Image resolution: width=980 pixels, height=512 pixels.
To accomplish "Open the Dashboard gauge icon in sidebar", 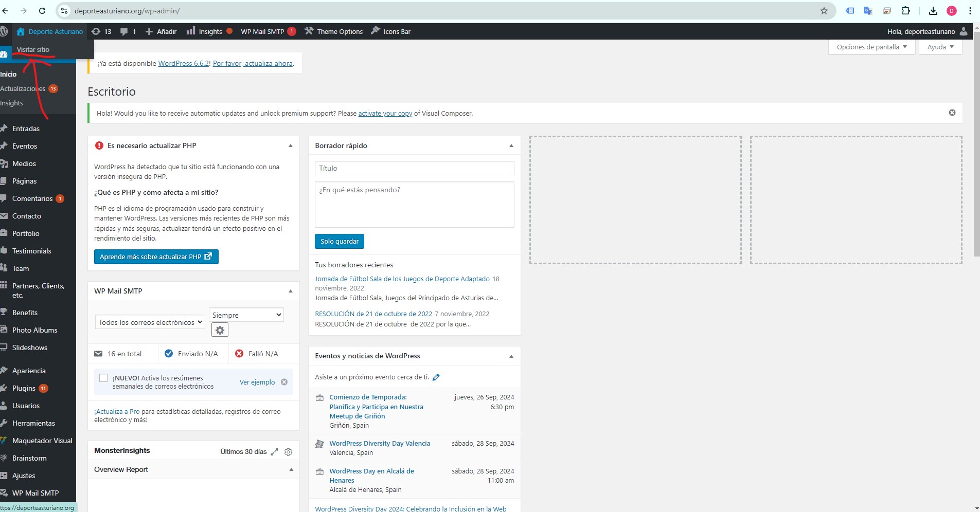I will pos(4,54).
